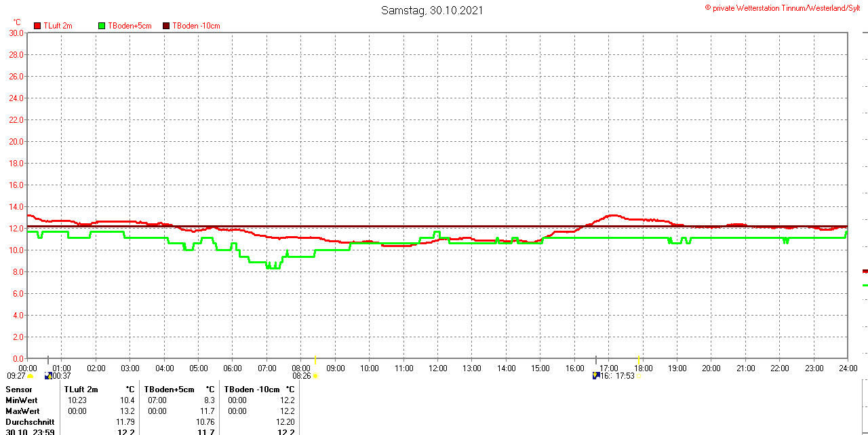Click the yellow half-sun icon beside 09:27
The height and width of the screenshot is (435, 868).
pos(31,375)
